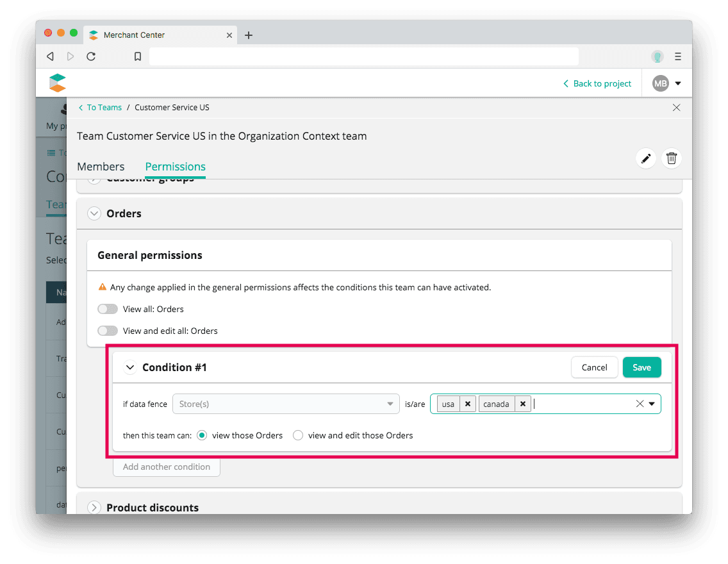Image resolution: width=728 pixels, height=564 pixels.
Task: Open the stores selection dropdown arrow
Action: tap(652, 404)
